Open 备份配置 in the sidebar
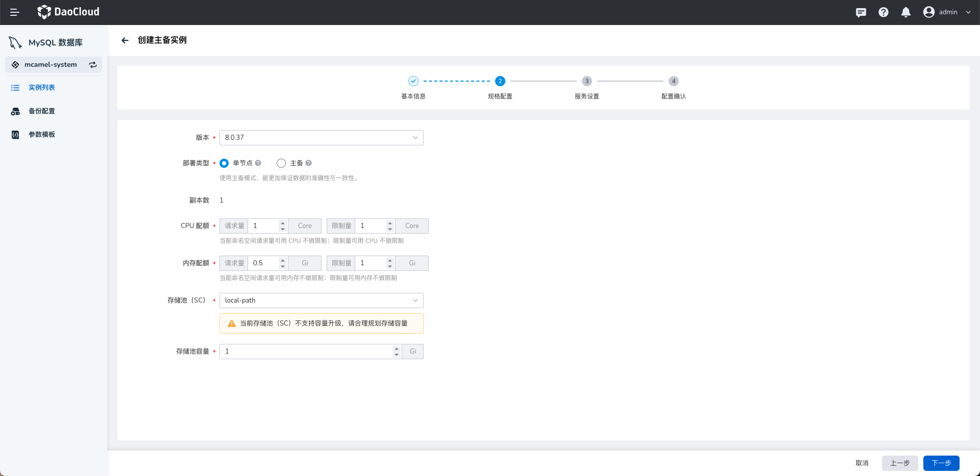The width and height of the screenshot is (980, 476). pos(41,111)
